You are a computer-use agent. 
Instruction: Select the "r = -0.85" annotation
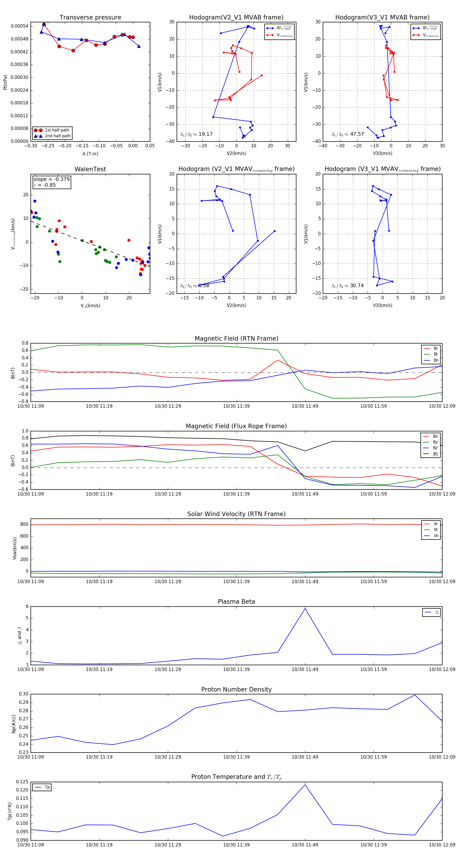45,185
